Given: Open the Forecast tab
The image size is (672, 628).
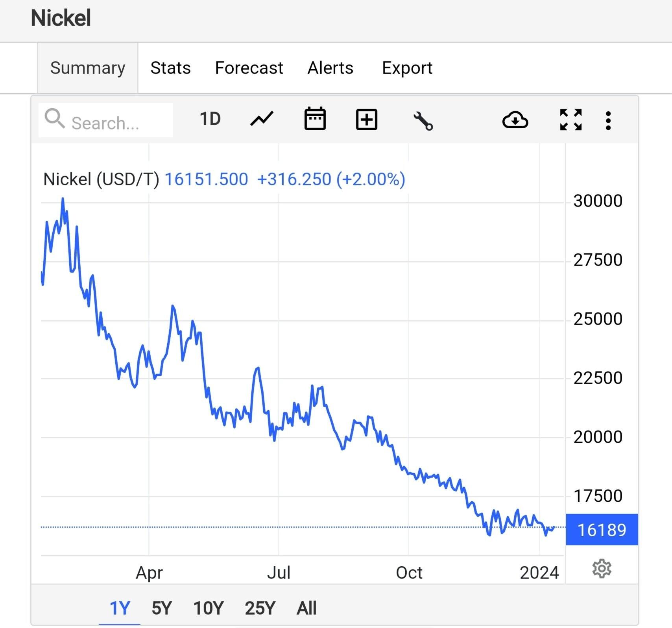Looking at the screenshot, I should (x=249, y=68).
